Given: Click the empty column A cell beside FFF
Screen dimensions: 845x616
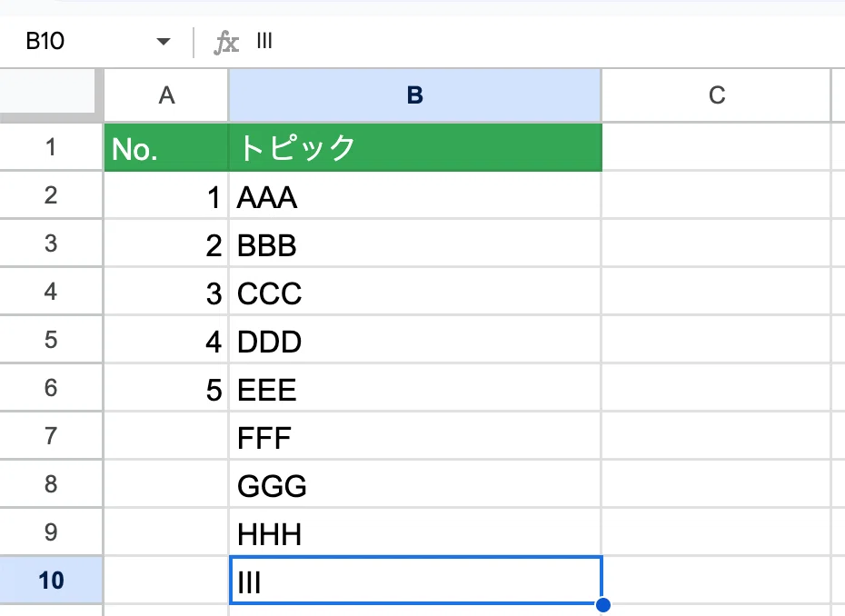Looking at the screenshot, I should tap(166, 436).
